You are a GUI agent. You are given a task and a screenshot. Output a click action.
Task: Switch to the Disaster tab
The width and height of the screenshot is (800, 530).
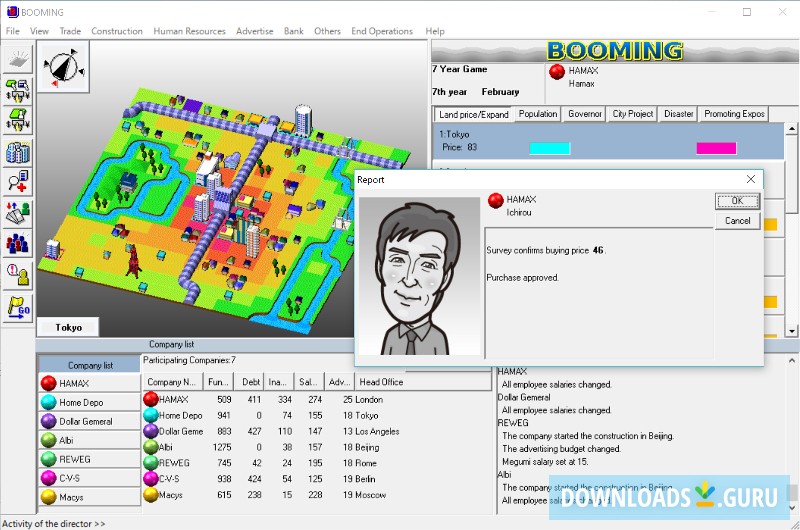click(679, 114)
